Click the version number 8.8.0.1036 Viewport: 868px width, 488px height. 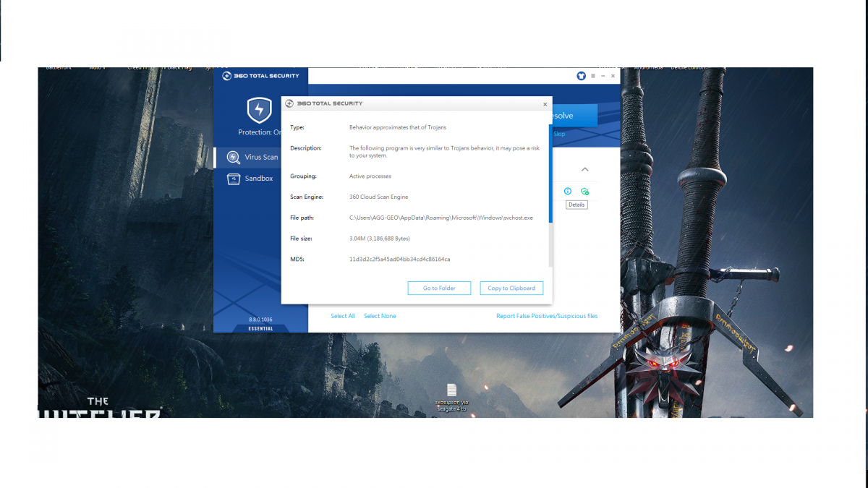point(260,319)
